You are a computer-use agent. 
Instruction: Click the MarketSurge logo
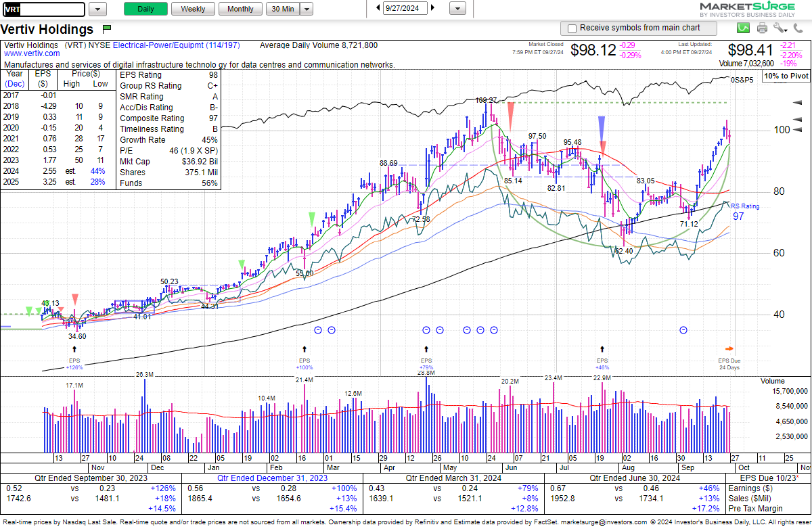point(747,9)
